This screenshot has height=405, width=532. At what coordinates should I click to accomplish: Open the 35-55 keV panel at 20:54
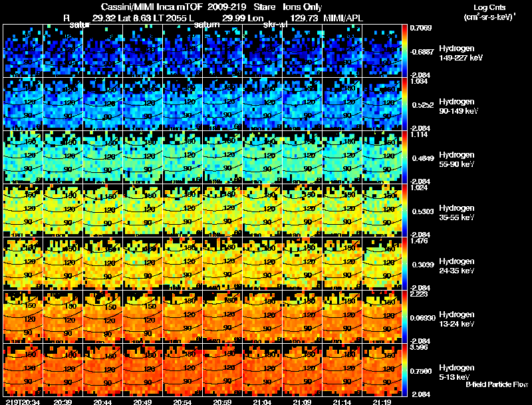pos(182,211)
